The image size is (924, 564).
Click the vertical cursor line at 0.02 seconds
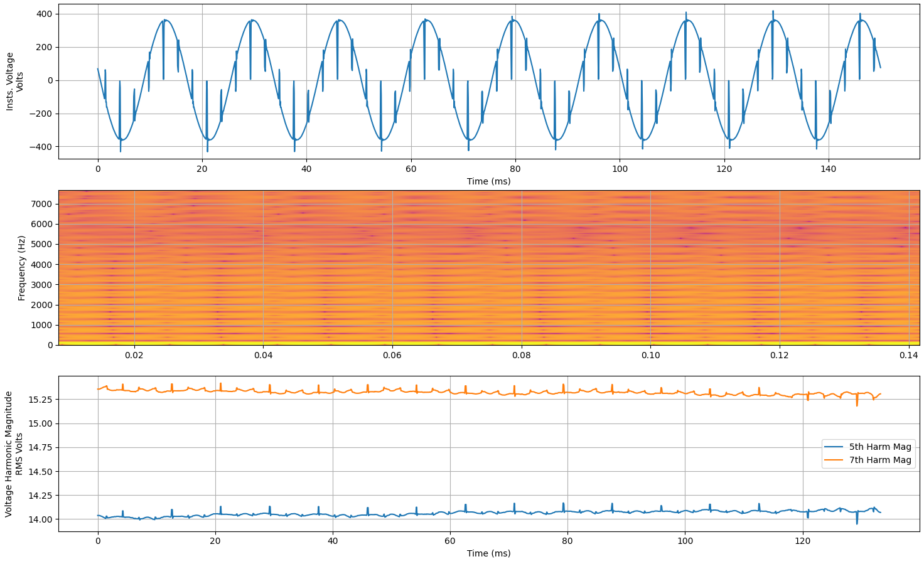coord(134,270)
